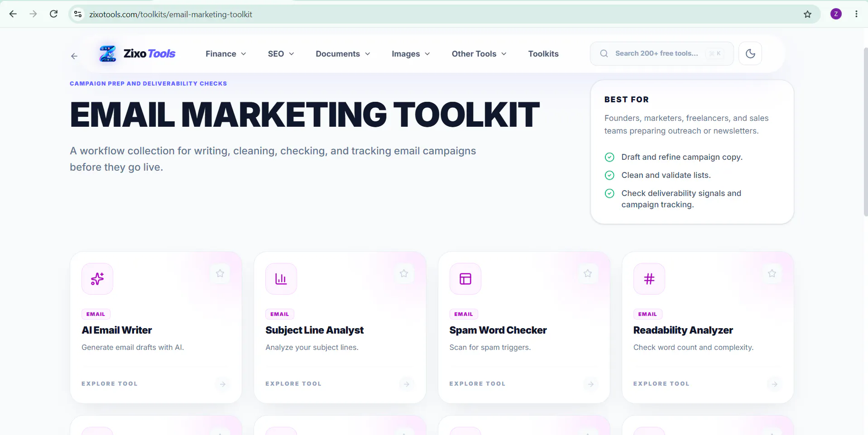Favorite the Readability Analyzer card star

pyautogui.click(x=772, y=273)
